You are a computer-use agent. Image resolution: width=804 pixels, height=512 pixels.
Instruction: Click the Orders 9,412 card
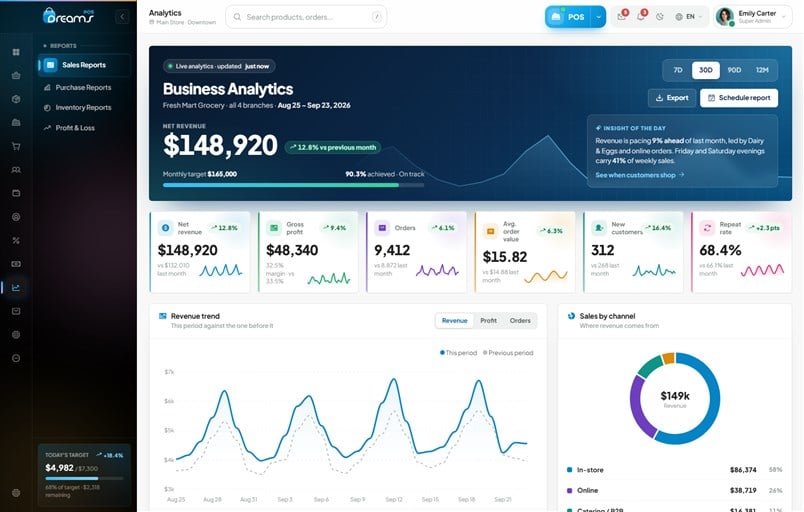coord(416,252)
